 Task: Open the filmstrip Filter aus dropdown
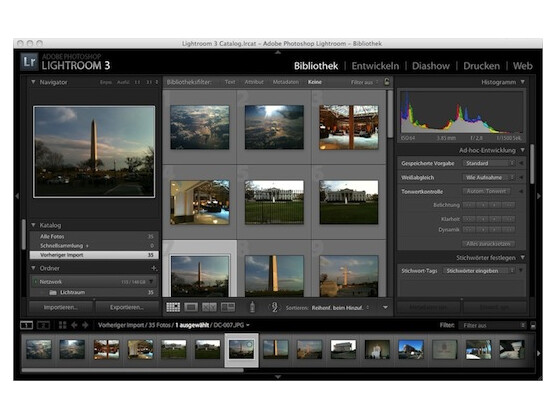pos(492,325)
